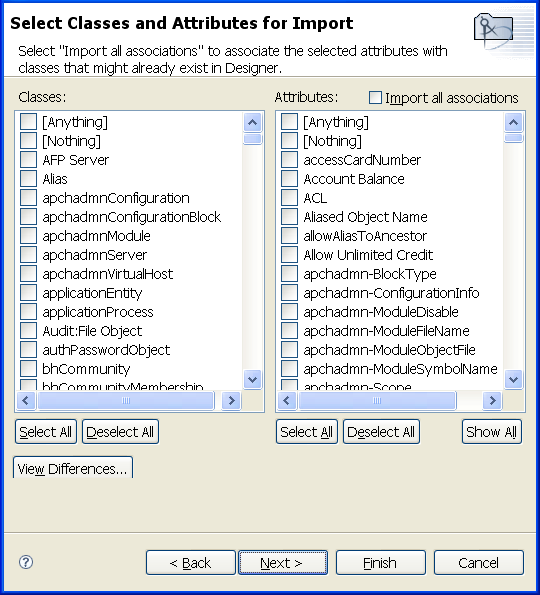Click Attributes list scroll up arrow
540x595 pixels.
(x=513, y=122)
